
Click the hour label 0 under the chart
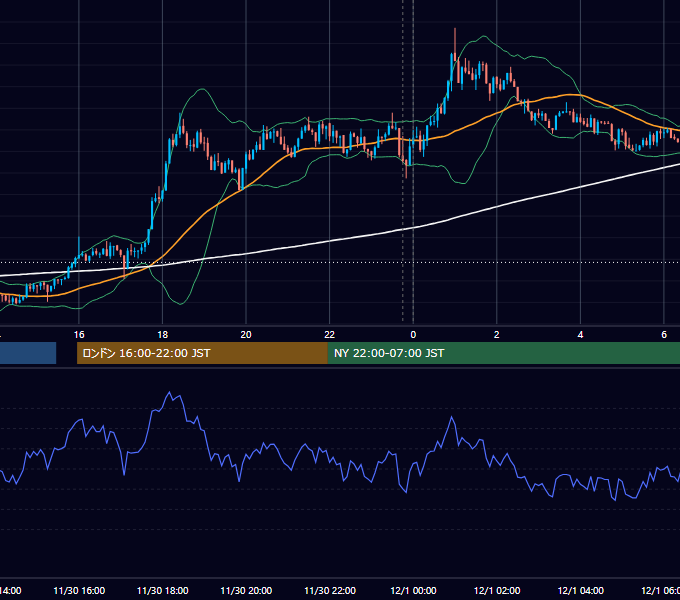click(x=413, y=335)
